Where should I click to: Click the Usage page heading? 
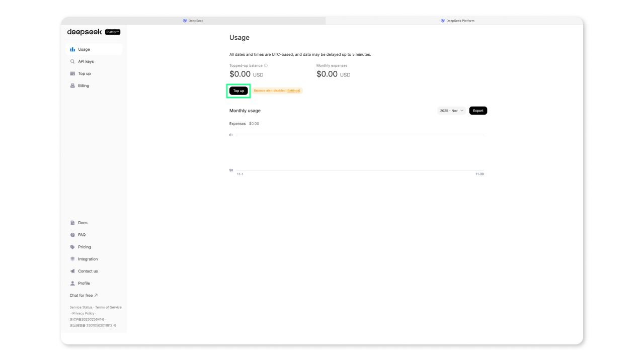coord(239,38)
